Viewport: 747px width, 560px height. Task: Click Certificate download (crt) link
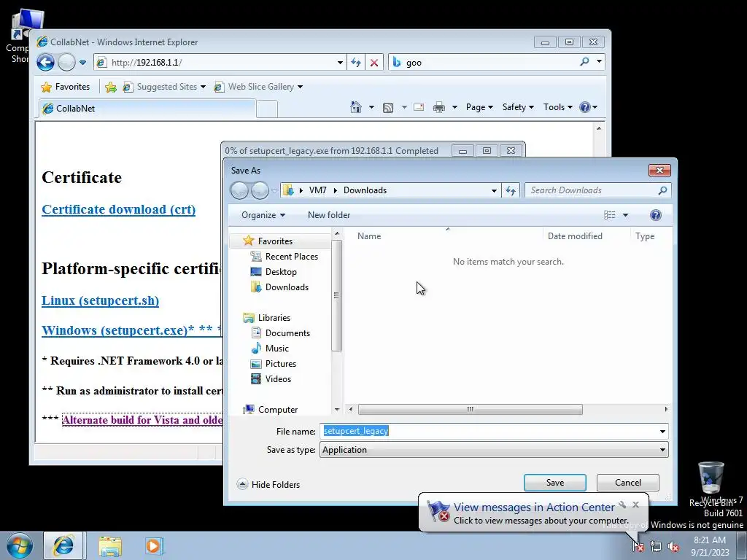119,209
